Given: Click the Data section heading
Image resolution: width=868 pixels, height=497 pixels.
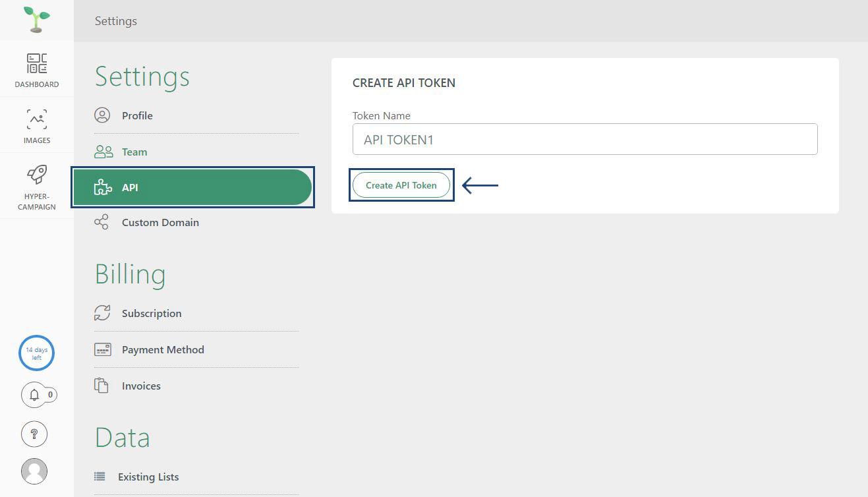Looking at the screenshot, I should (x=123, y=438).
